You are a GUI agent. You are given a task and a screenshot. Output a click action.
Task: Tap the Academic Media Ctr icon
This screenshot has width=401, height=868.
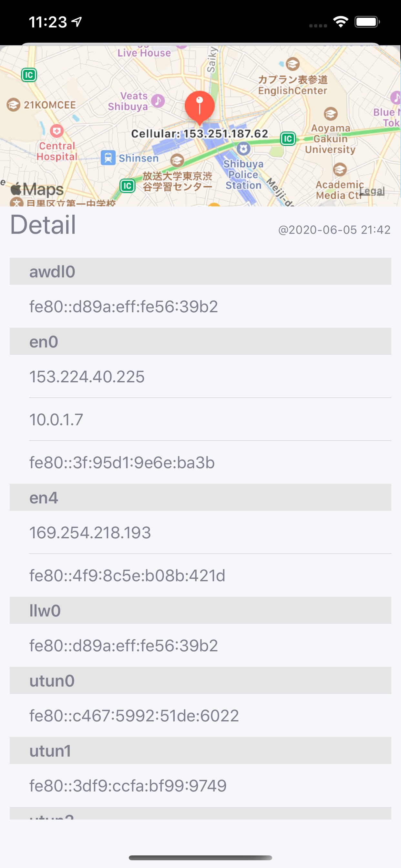340,169
